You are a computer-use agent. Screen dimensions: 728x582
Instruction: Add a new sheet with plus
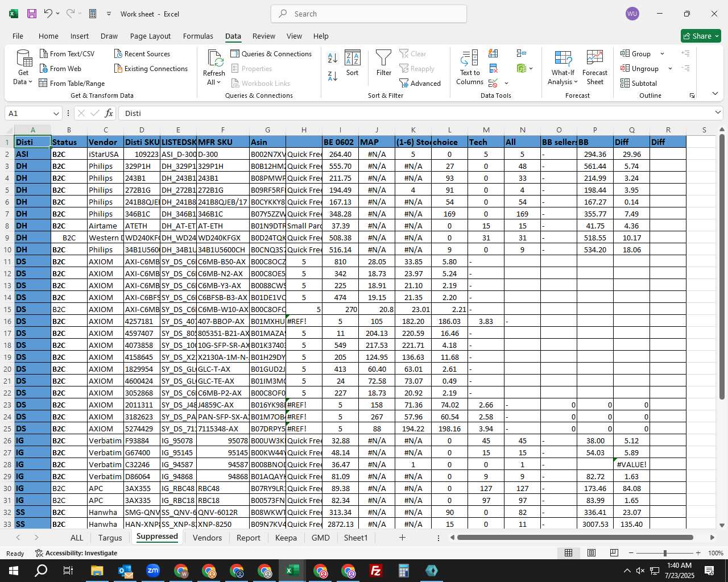point(402,537)
